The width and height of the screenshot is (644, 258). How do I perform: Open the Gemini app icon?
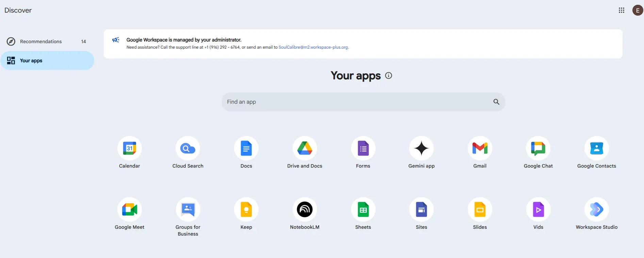pos(422,148)
